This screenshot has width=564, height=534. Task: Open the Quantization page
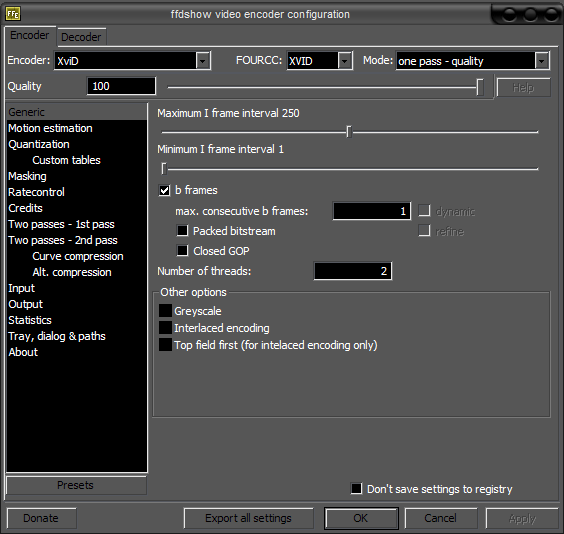pos(77,144)
